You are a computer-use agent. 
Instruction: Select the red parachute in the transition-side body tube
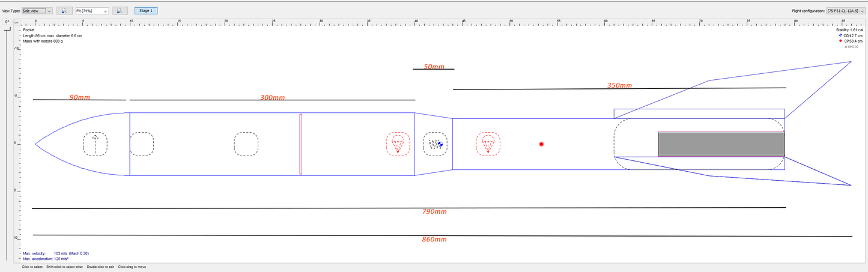click(x=488, y=144)
